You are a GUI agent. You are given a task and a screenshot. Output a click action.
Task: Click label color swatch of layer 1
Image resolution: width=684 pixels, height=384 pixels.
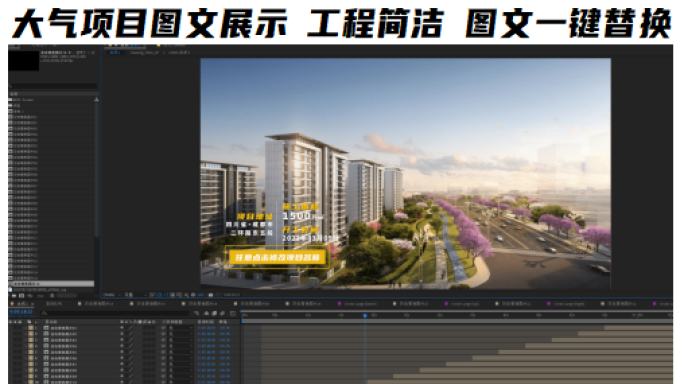click(x=31, y=328)
